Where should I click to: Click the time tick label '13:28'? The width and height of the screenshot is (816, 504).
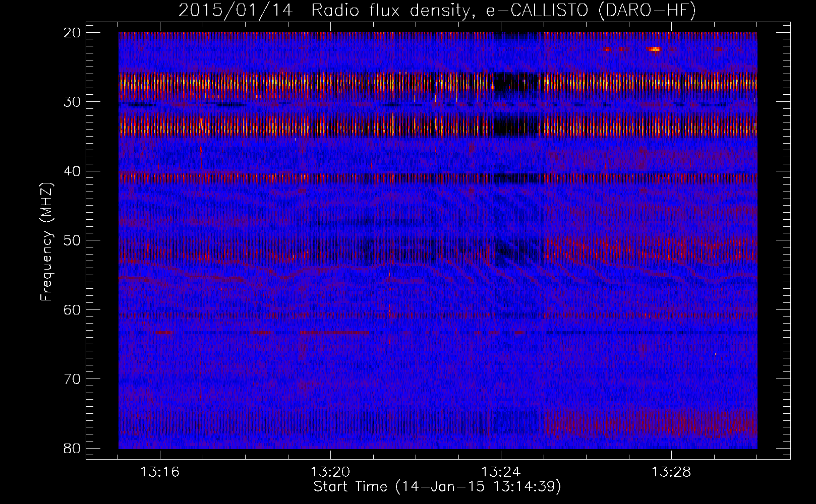click(671, 472)
